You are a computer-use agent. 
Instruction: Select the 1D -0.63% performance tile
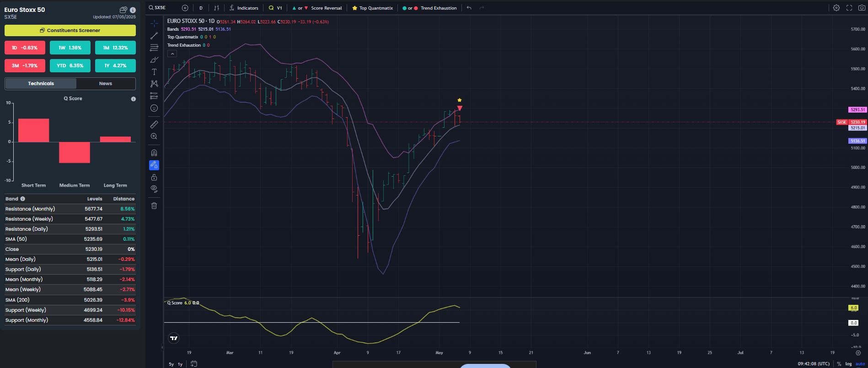(25, 48)
